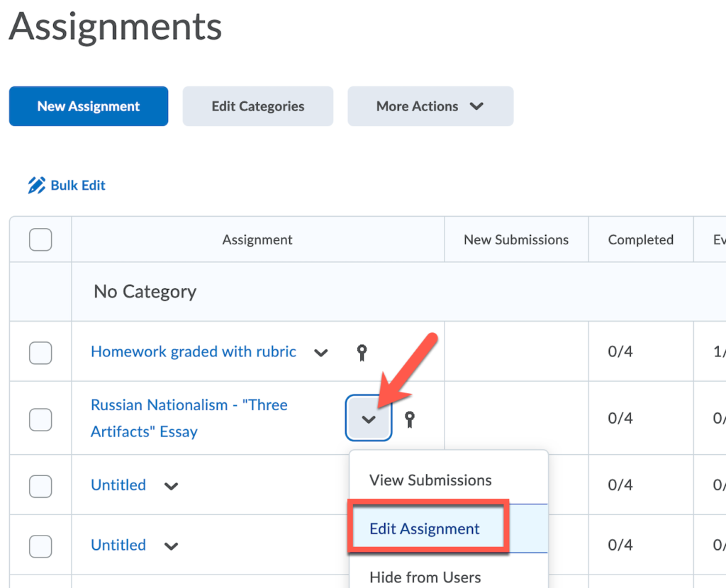Select Hide from Users menu option
Image resolution: width=726 pixels, height=588 pixels.
pos(425,577)
